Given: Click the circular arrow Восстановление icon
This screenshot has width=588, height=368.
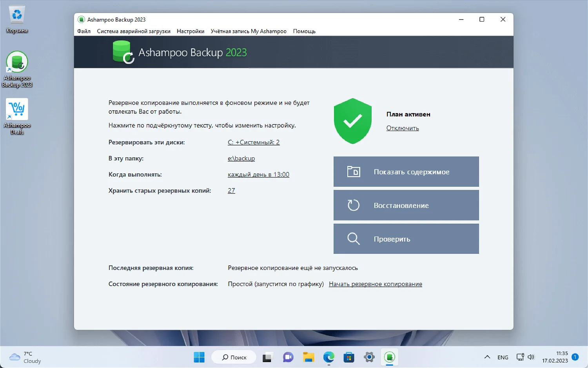Looking at the screenshot, I should [x=353, y=205].
